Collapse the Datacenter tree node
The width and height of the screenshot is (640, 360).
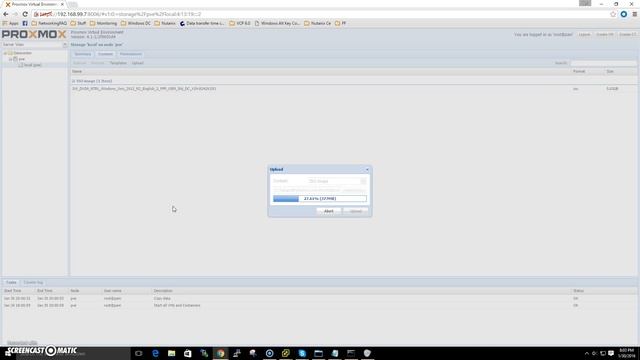pos(5,53)
